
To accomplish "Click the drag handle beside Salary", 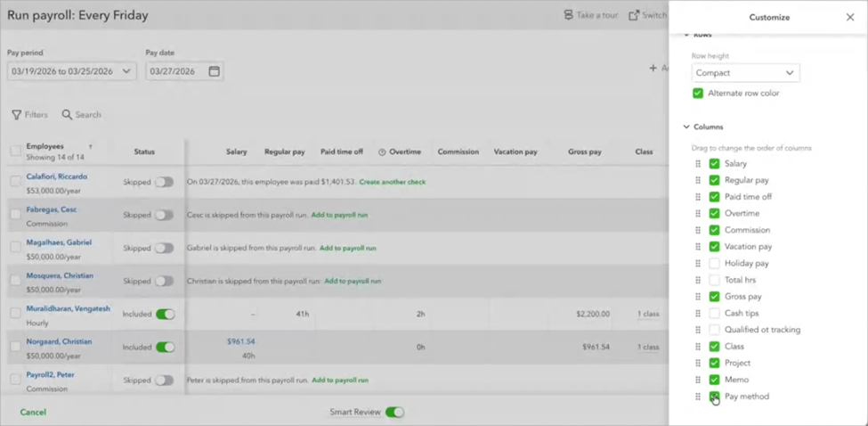I will (698, 164).
